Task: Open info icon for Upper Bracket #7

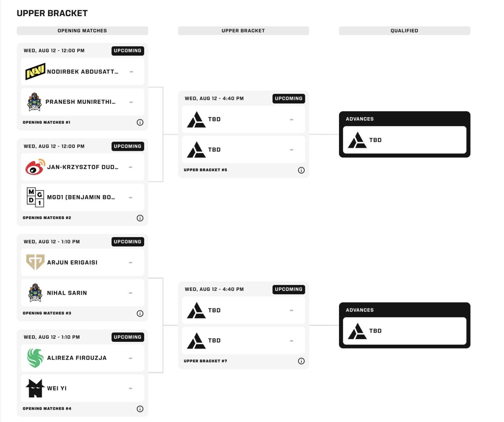Action: (301, 361)
